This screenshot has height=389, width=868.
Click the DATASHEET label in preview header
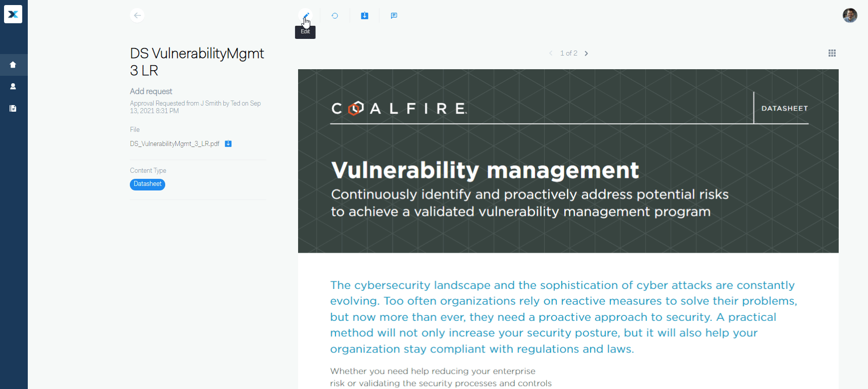pos(785,108)
